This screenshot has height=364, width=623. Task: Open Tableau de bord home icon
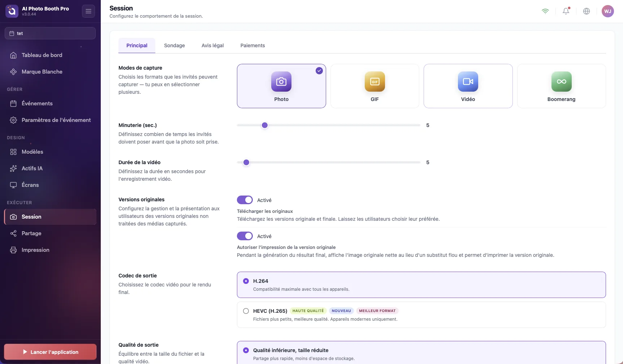[13, 55]
